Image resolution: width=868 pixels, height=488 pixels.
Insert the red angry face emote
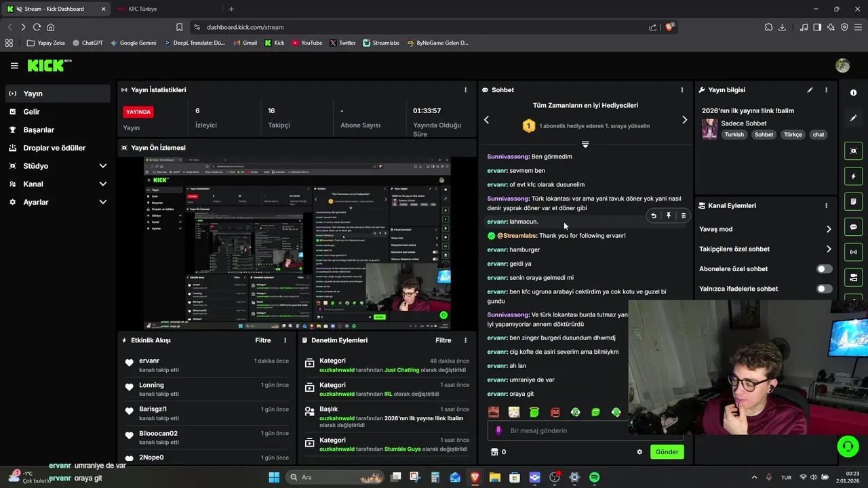pos(555,412)
